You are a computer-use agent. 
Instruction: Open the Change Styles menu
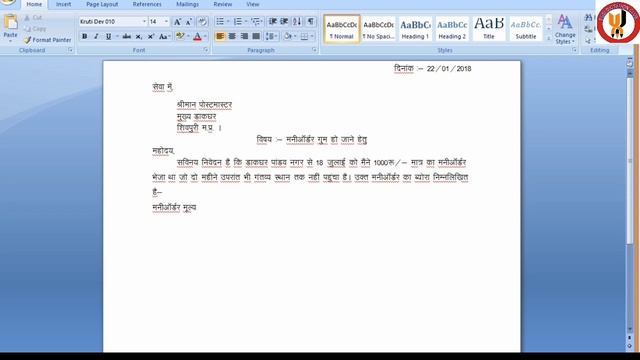click(565, 29)
